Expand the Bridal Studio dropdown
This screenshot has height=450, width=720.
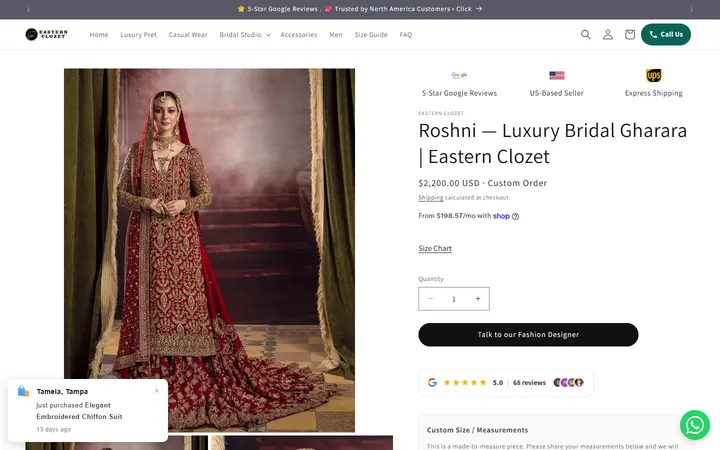[245, 34]
